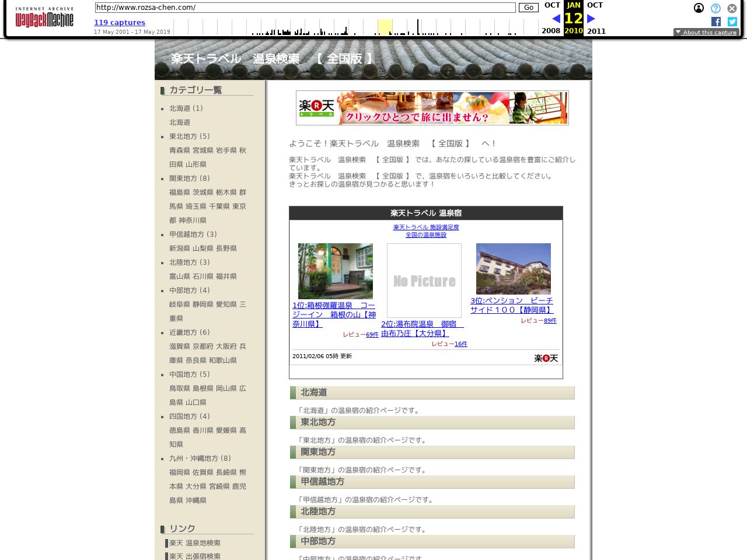Click the Wayback Machine logo

click(44, 18)
